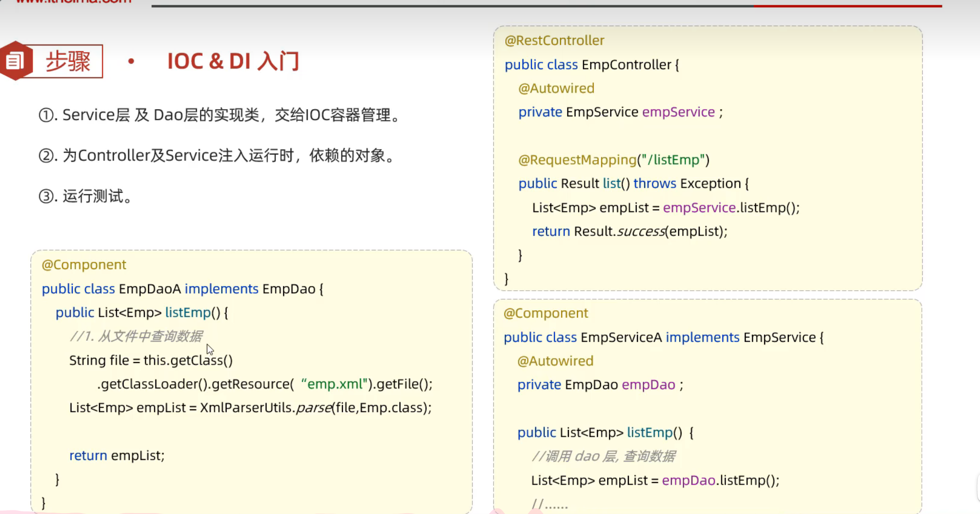The height and width of the screenshot is (514, 980).
Task: Click the @Autowired annotation in EmpController
Action: (556, 88)
